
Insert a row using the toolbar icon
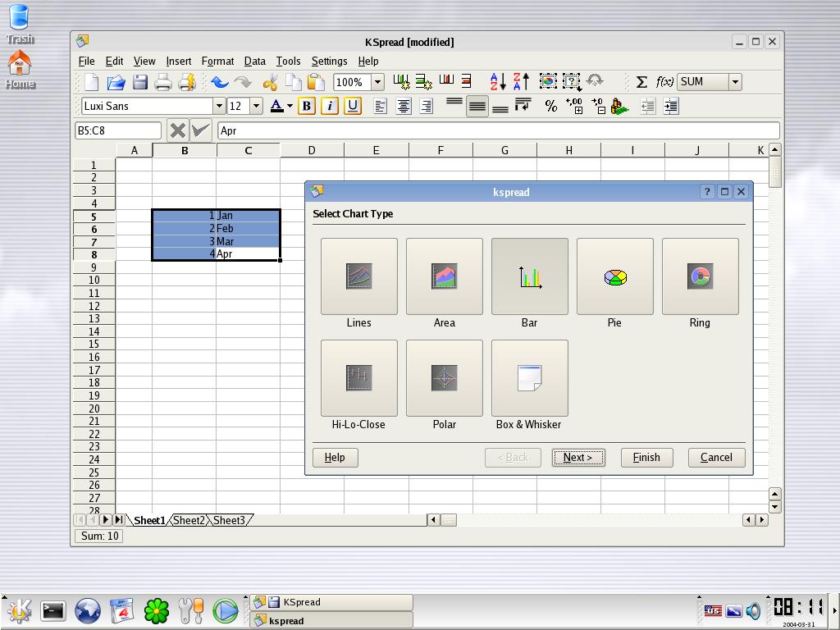point(423,81)
